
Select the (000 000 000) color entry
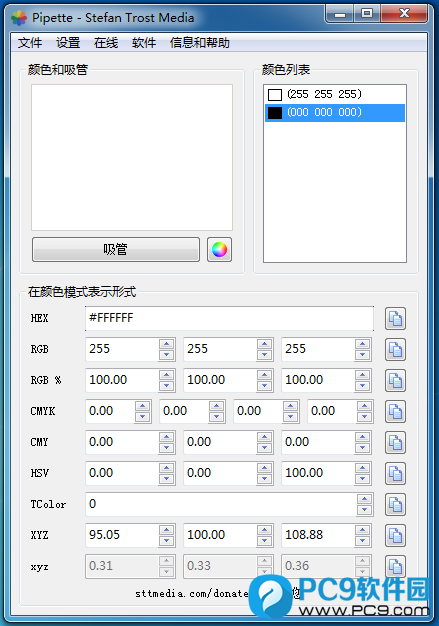click(335, 113)
